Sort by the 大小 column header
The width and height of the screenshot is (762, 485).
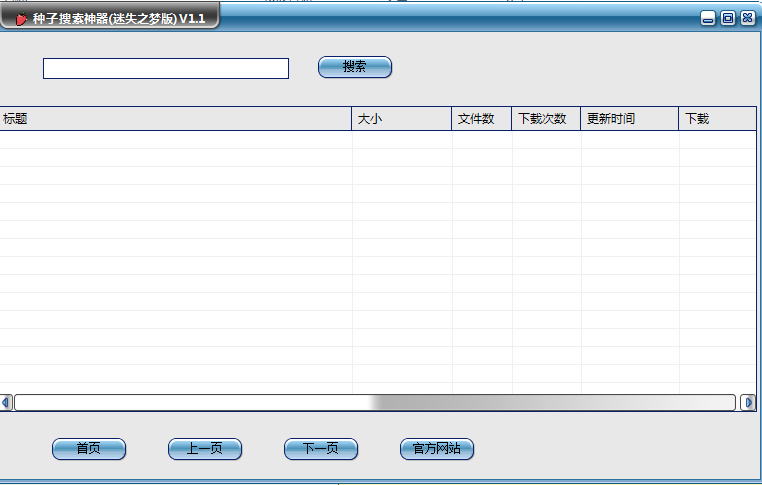[402, 119]
